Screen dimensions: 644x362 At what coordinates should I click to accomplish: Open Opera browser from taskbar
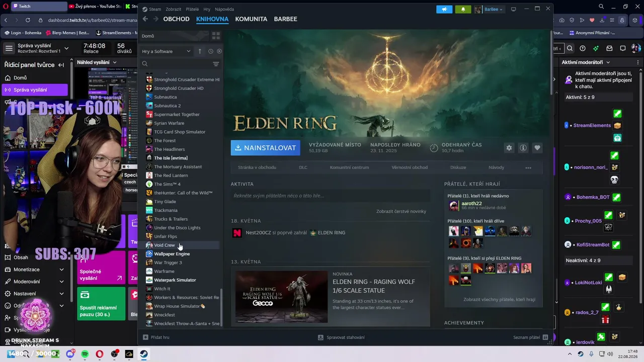(x=100, y=354)
